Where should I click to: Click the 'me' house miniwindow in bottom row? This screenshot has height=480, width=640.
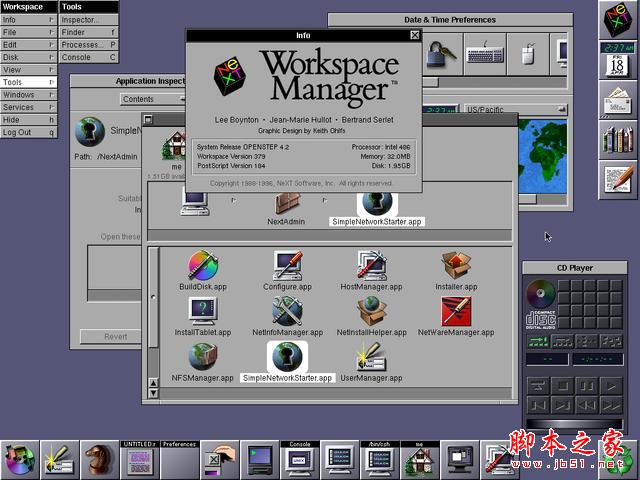coord(420,460)
